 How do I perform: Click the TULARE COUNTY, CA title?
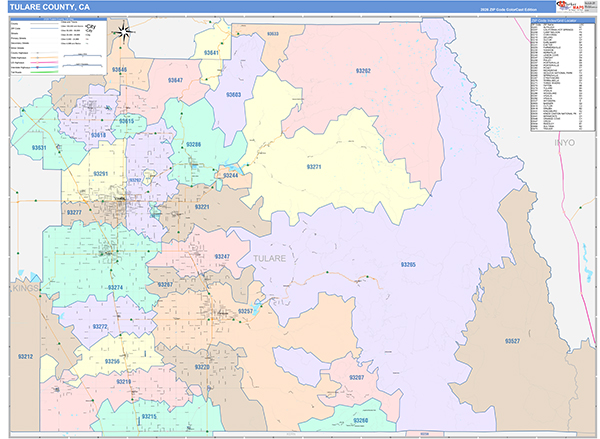[50, 7]
